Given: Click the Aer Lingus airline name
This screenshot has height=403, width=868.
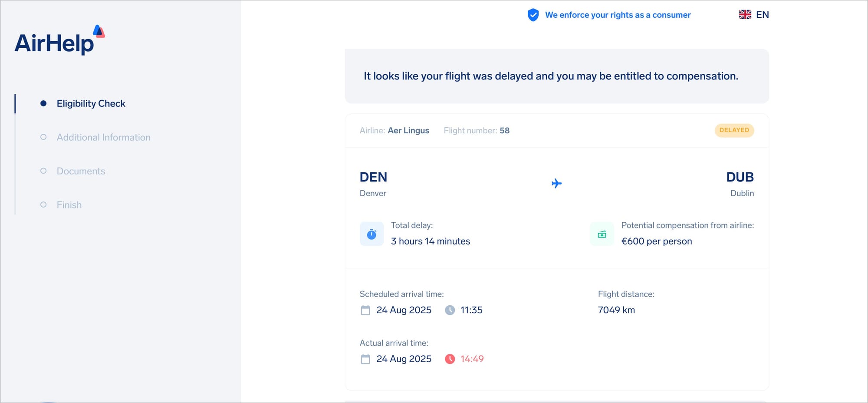Looking at the screenshot, I should pyautogui.click(x=408, y=131).
